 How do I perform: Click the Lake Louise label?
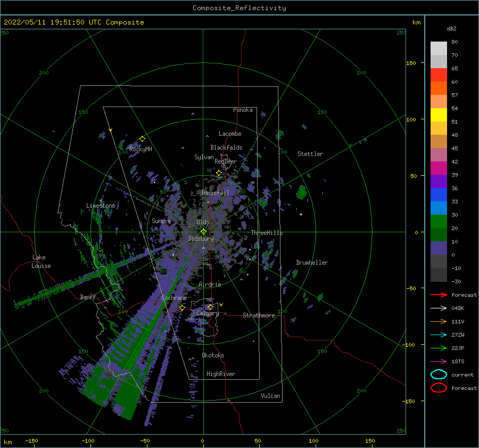click(42, 262)
